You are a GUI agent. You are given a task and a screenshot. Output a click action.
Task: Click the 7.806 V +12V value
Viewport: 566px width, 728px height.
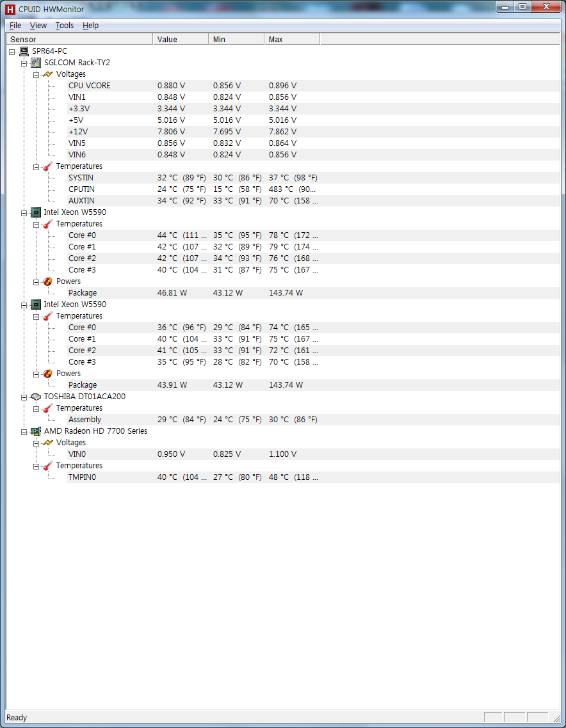click(171, 131)
